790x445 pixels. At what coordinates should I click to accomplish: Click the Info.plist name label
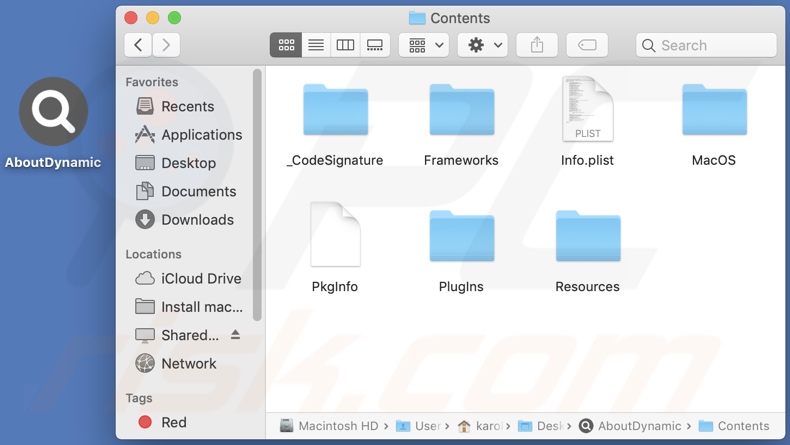pyautogui.click(x=587, y=160)
